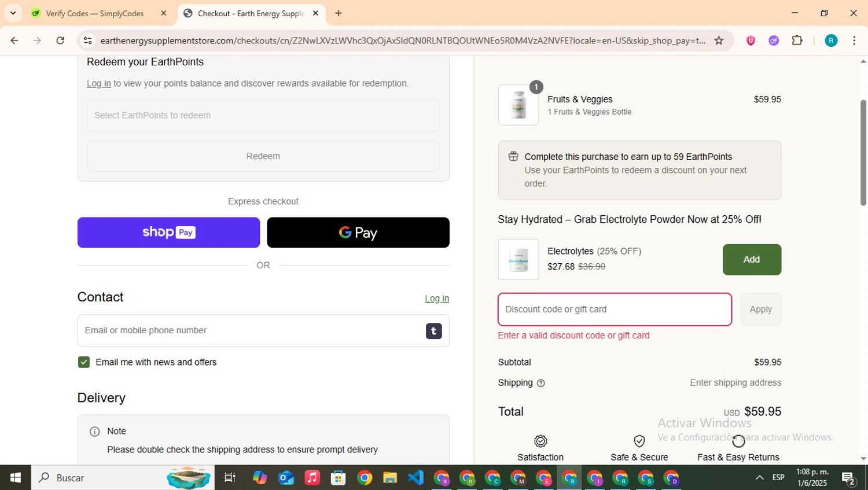Close the Checkout tab
Screen dimensions: 868x490
[x=315, y=13]
